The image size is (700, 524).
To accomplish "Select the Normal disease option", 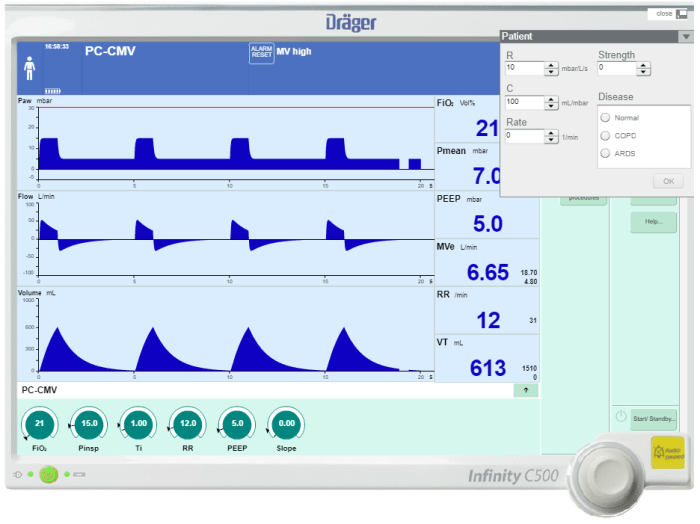I will click(x=604, y=118).
